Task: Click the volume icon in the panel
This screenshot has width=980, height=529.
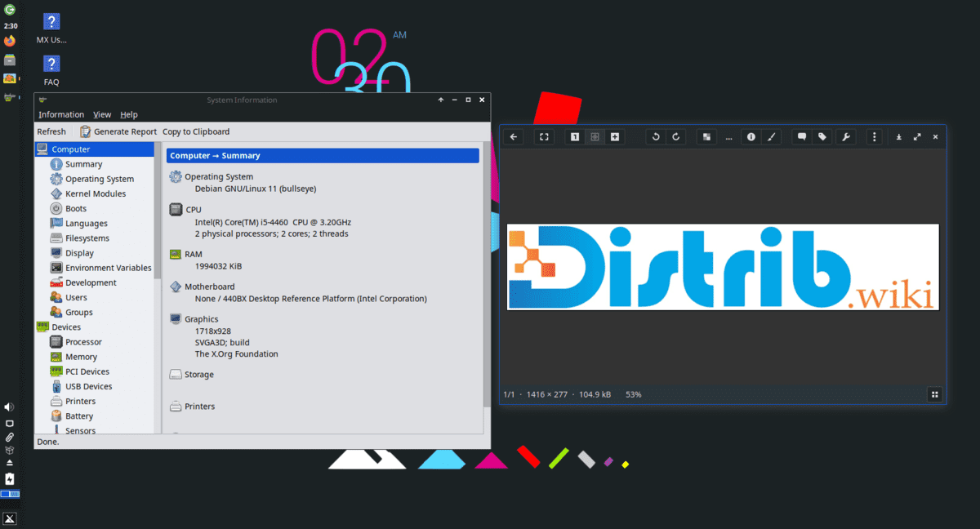Action: (9, 407)
